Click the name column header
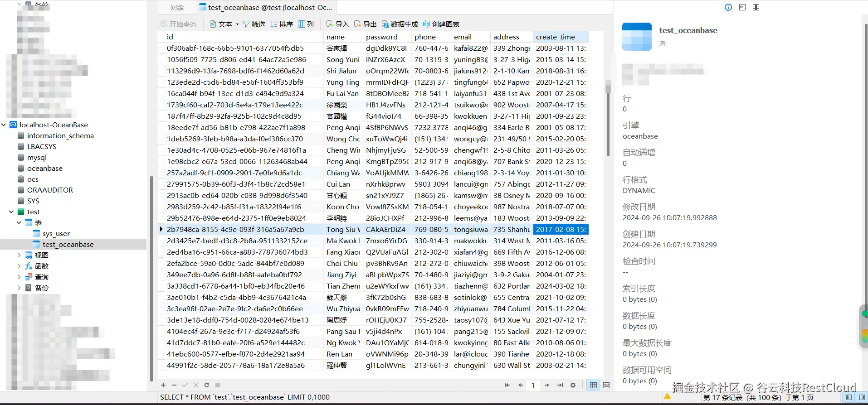 coord(343,37)
